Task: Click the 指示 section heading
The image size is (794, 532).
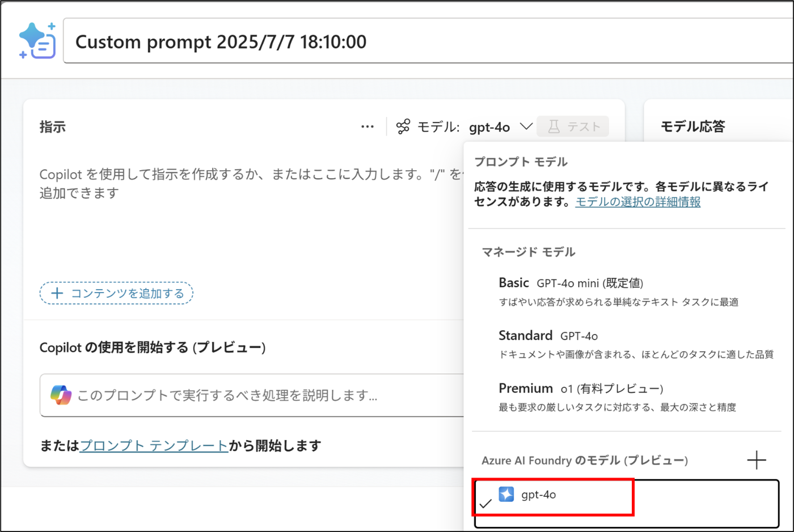Action: click(53, 126)
